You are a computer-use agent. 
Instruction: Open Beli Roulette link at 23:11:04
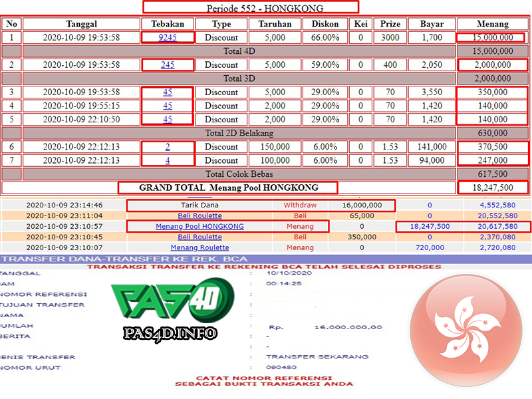[x=200, y=215]
